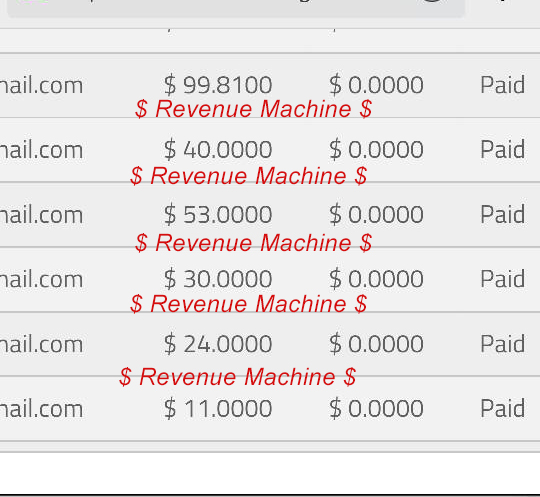
Task: Click Paid status in the 11.0000 row
Action: coord(503,408)
